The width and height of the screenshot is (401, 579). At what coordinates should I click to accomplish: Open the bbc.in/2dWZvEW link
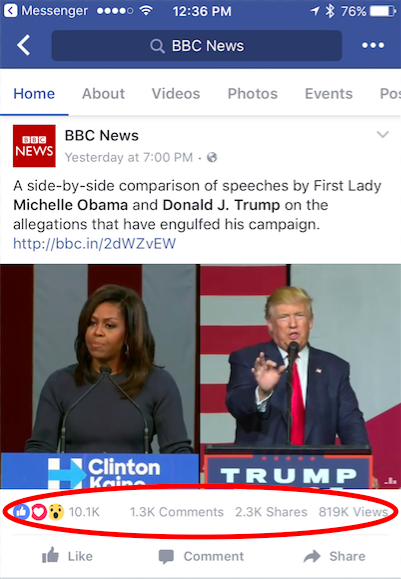click(95, 244)
